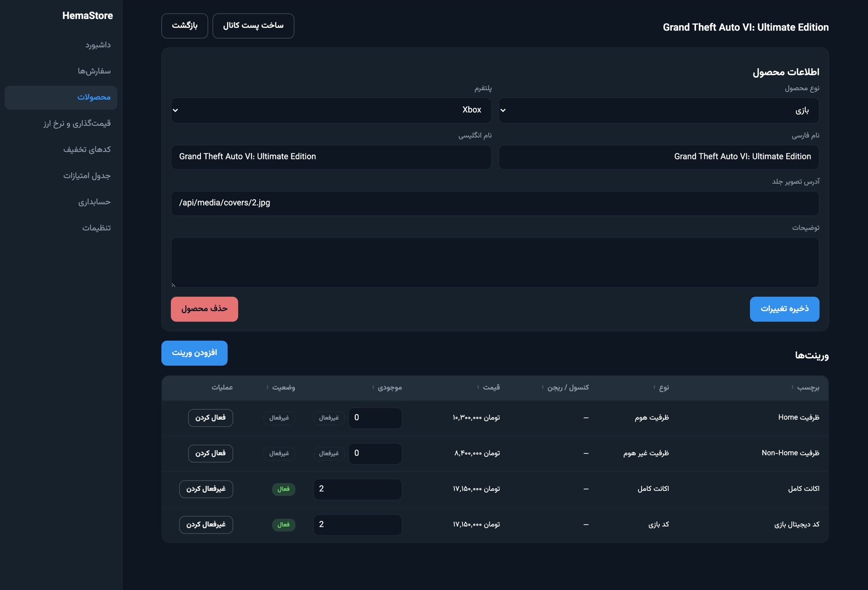The image size is (868, 590).
Task: Activate ظرفیت Home variant with فعال کردن
Action: coord(210,418)
